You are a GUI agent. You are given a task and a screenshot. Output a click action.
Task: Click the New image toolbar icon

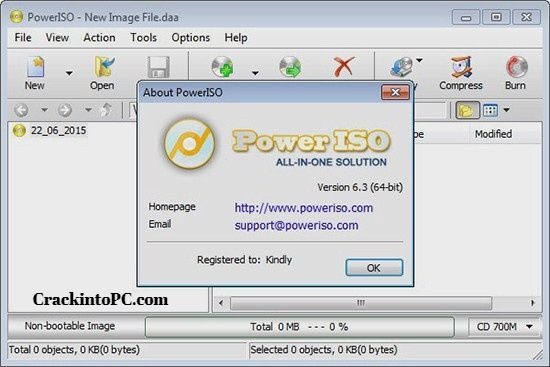click(x=35, y=67)
